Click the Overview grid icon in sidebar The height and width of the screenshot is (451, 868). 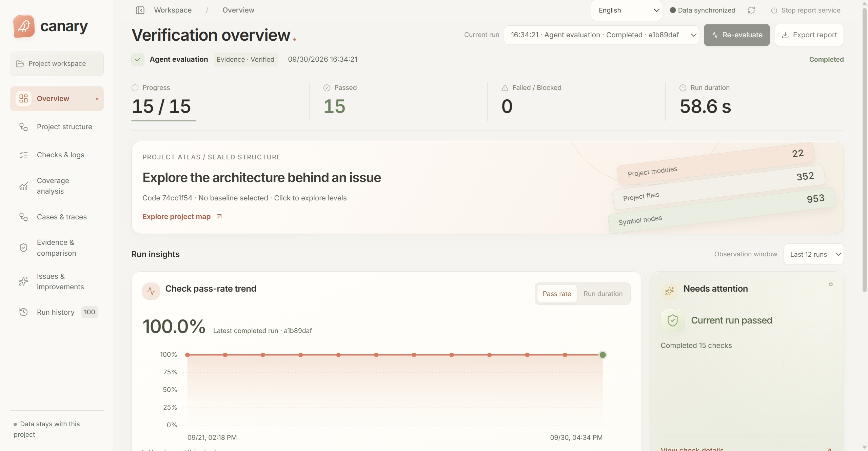click(x=23, y=99)
